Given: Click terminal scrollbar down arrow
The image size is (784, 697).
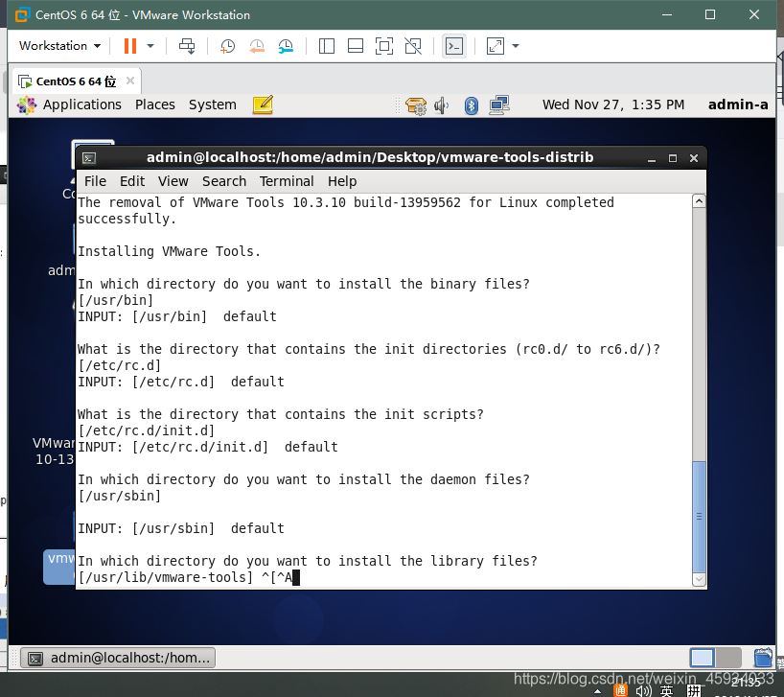Looking at the screenshot, I should point(699,579).
